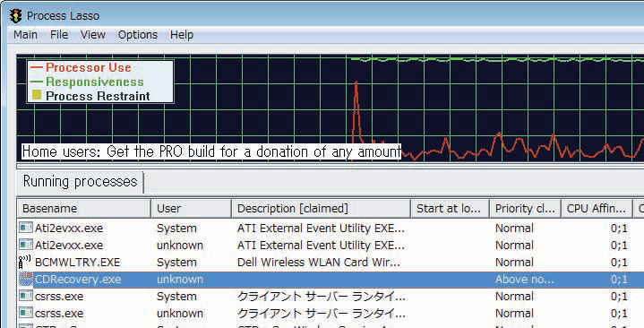This screenshot has width=644, height=328.
Task: Select the BCMWLTRY.EXE process name
Action: pos(77,263)
